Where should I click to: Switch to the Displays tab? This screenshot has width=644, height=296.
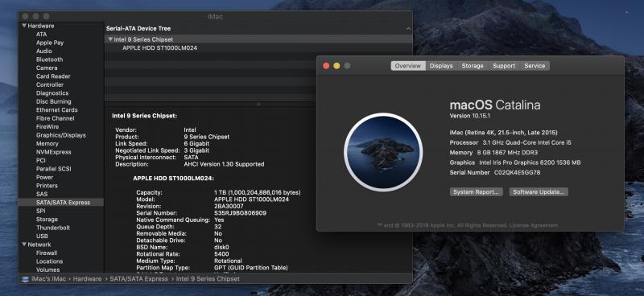click(x=441, y=66)
